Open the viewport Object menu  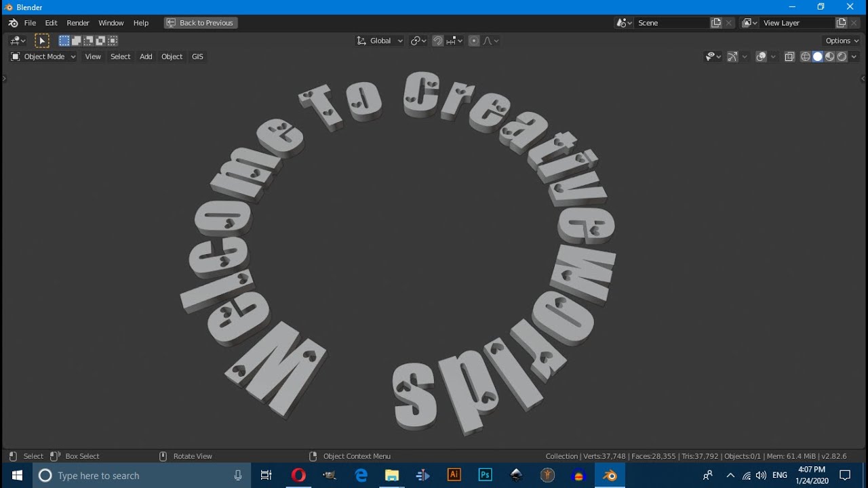coord(172,57)
